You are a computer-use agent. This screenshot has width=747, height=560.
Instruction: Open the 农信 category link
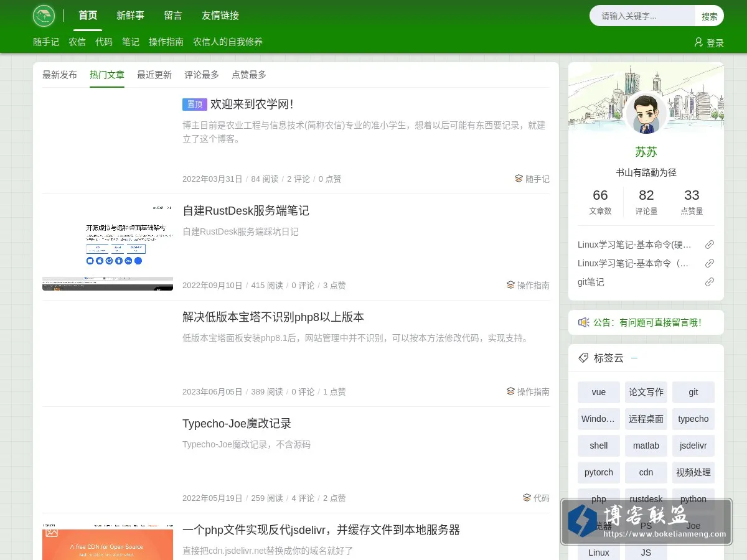coord(77,42)
